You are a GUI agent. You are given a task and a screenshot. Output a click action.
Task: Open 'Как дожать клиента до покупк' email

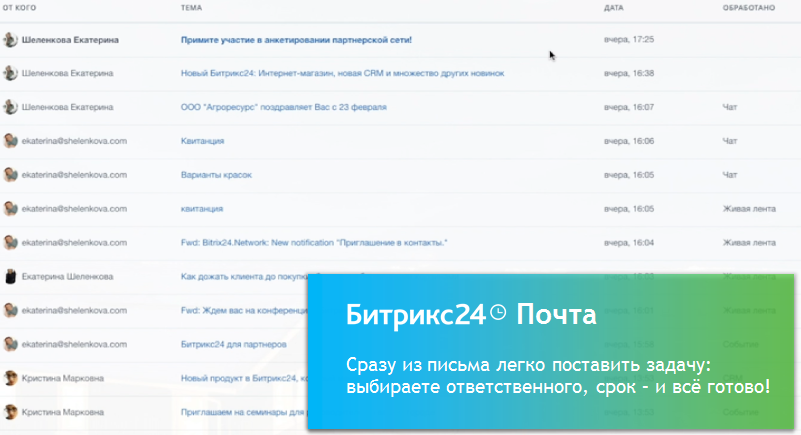[244, 277]
